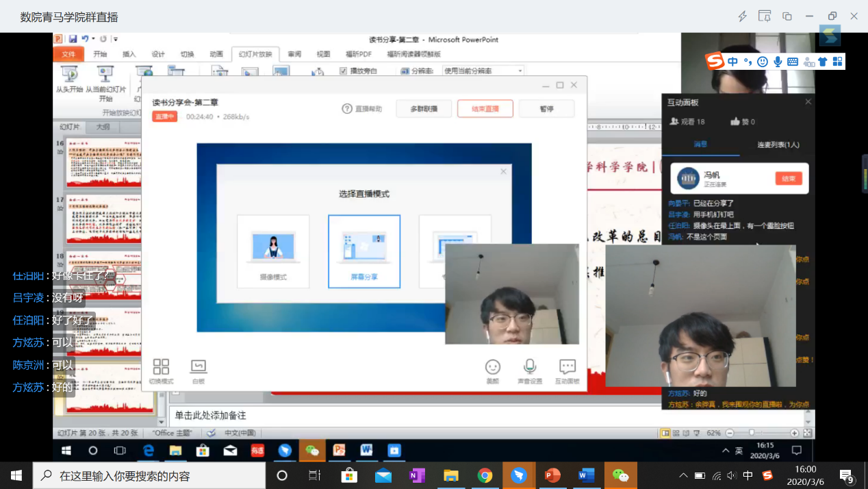Select the 摄像模式 live mode option
The width and height of the screenshot is (868, 489).
tap(272, 251)
